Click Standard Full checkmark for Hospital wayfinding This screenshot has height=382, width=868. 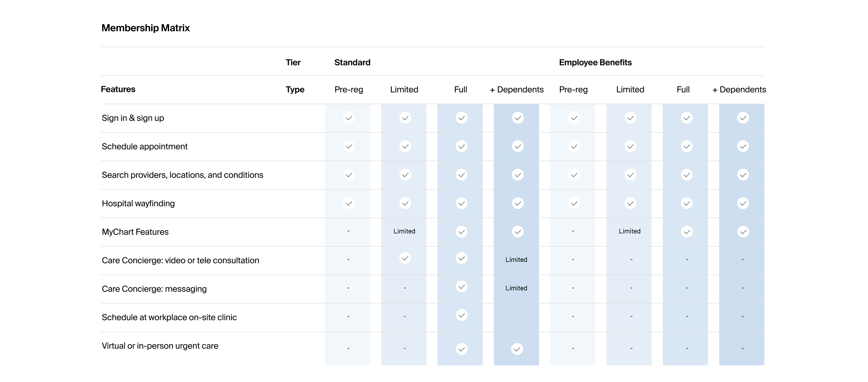461,203
